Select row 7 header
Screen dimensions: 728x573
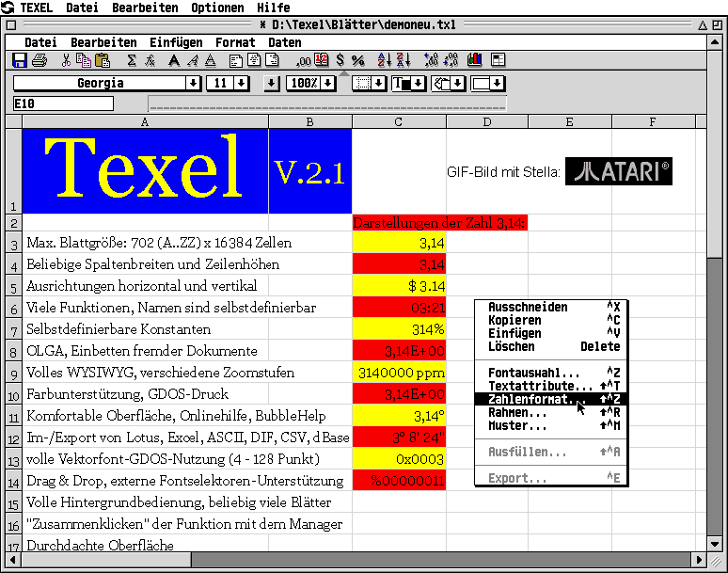(x=13, y=329)
